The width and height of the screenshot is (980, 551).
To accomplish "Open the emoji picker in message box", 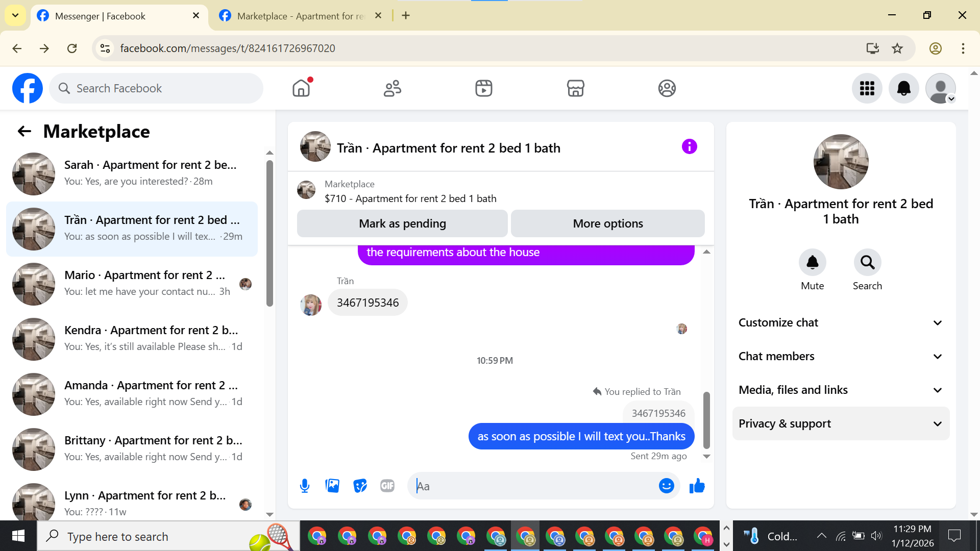I will 666,486.
